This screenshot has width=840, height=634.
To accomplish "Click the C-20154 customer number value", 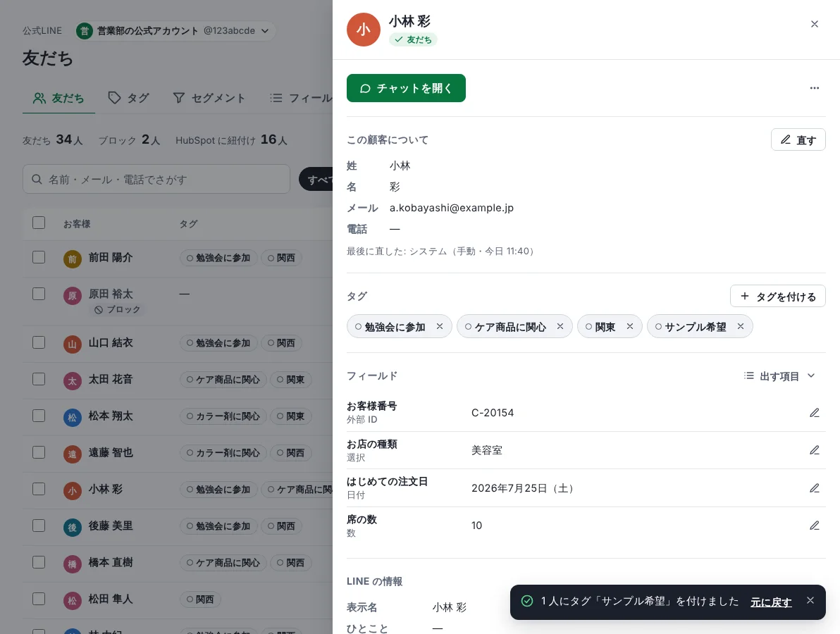I will coord(493,413).
